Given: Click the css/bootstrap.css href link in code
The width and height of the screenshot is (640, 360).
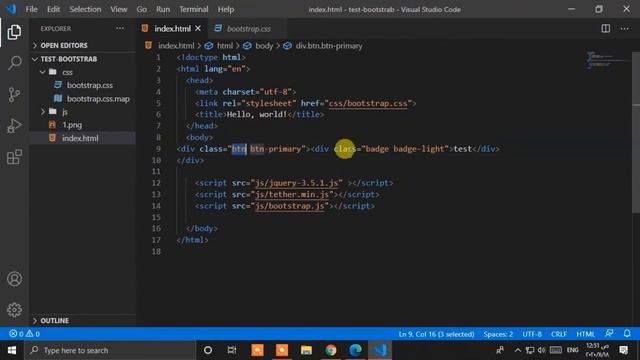Looking at the screenshot, I should pyautogui.click(x=368, y=103).
